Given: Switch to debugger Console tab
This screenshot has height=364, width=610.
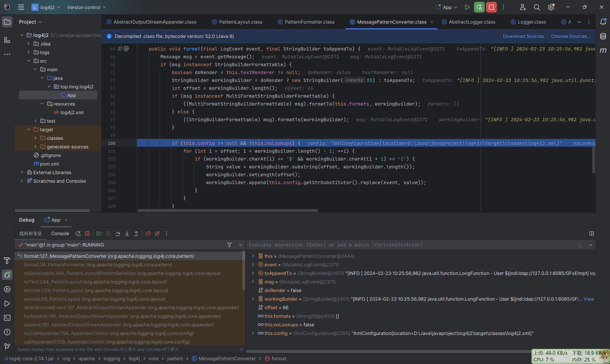Looking at the screenshot, I should click(60, 233).
